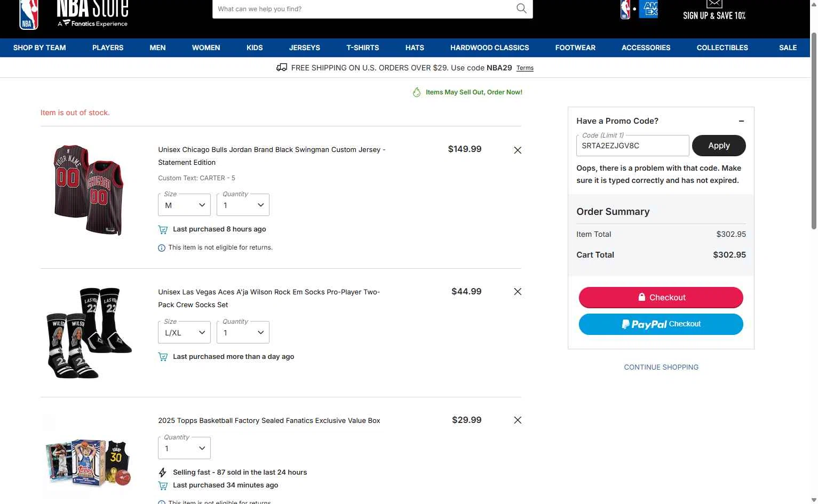Viewport: 818px width, 504px height.
Task: Remove the A'ja Wilson socks from cart
Action: pyautogui.click(x=518, y=292)
